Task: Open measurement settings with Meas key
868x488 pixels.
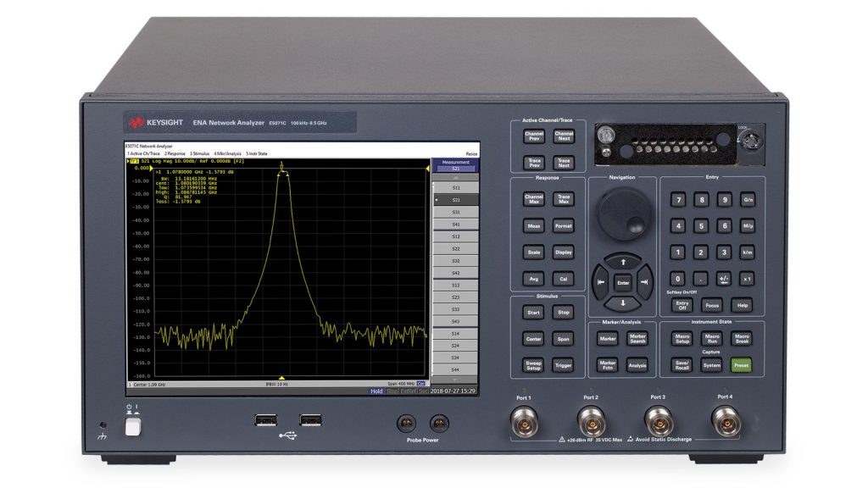Action: [x=534, y=225]
